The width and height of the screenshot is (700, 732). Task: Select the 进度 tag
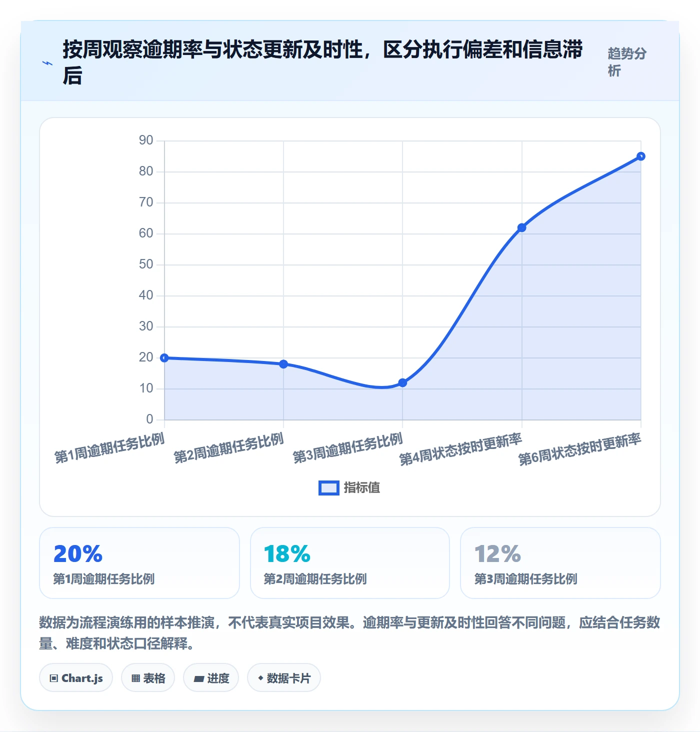tap(211, 678)
